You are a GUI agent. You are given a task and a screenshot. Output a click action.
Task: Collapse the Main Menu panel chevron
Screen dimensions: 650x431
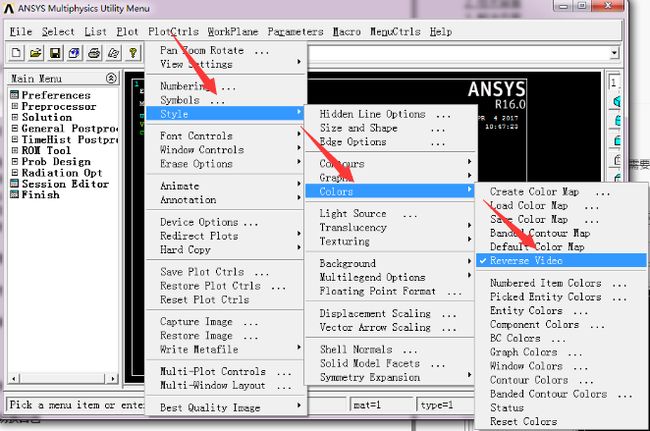tap(111, 78)
